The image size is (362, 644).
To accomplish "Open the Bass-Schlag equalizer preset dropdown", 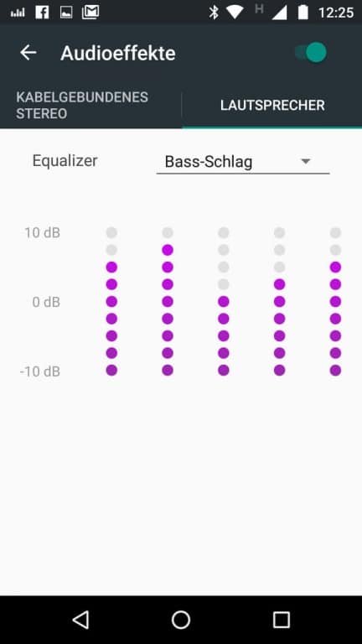I will pos(243,162).
